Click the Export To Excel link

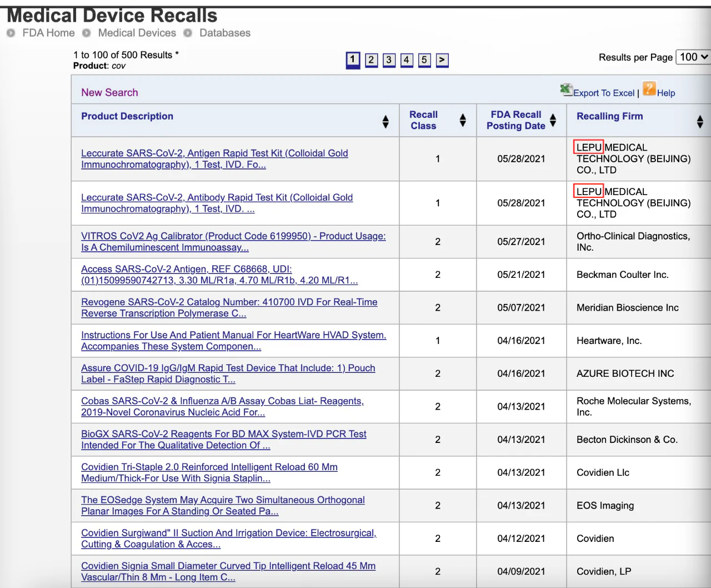[x=604, y=93]
